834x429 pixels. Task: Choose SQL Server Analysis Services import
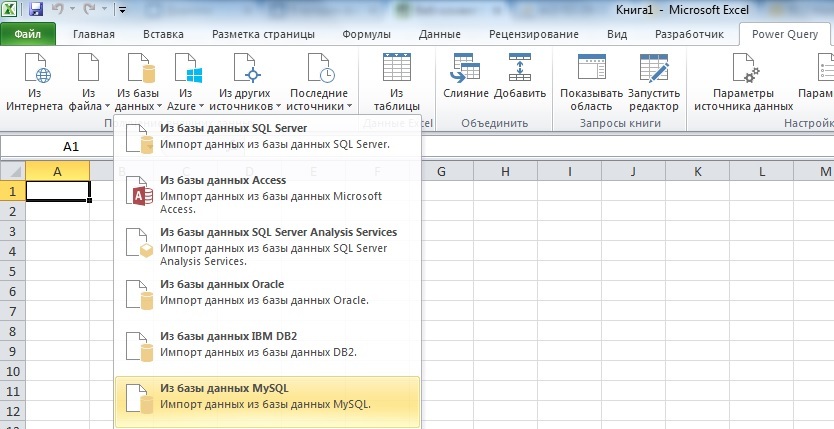pos(268,246)
